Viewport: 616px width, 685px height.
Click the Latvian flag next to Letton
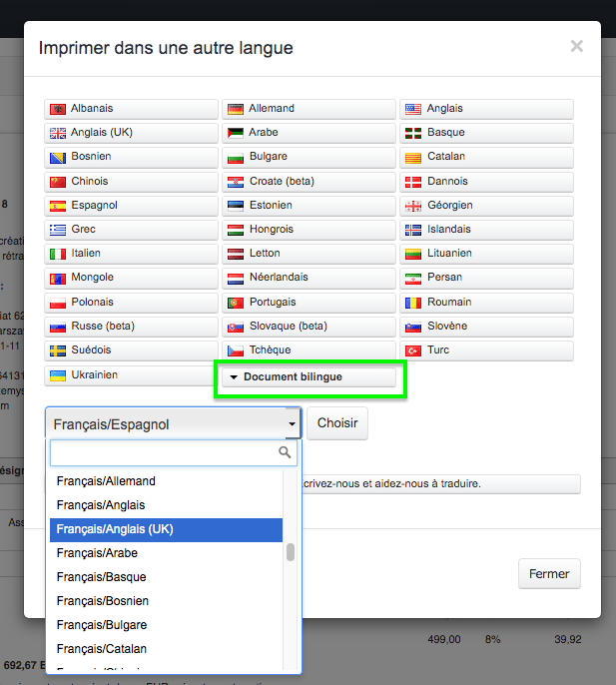click(x=236, y=254)
